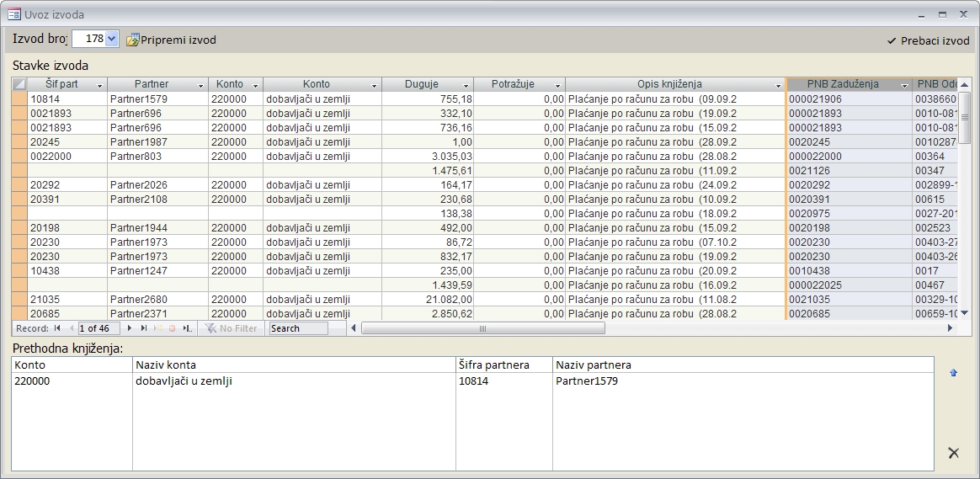Viewport: 980px width, 479px height.
Task: Jump to the last record
Action: 144,328
